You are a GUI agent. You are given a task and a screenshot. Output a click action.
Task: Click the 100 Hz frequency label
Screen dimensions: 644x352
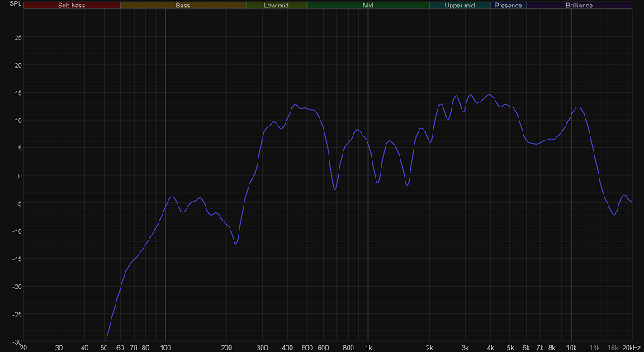(x=165, y=348)
